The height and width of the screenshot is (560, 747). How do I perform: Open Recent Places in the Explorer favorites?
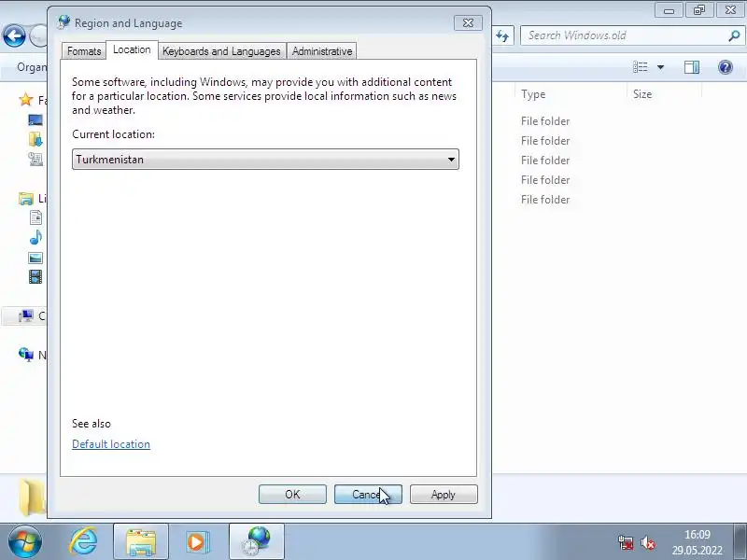pos(35,159)
